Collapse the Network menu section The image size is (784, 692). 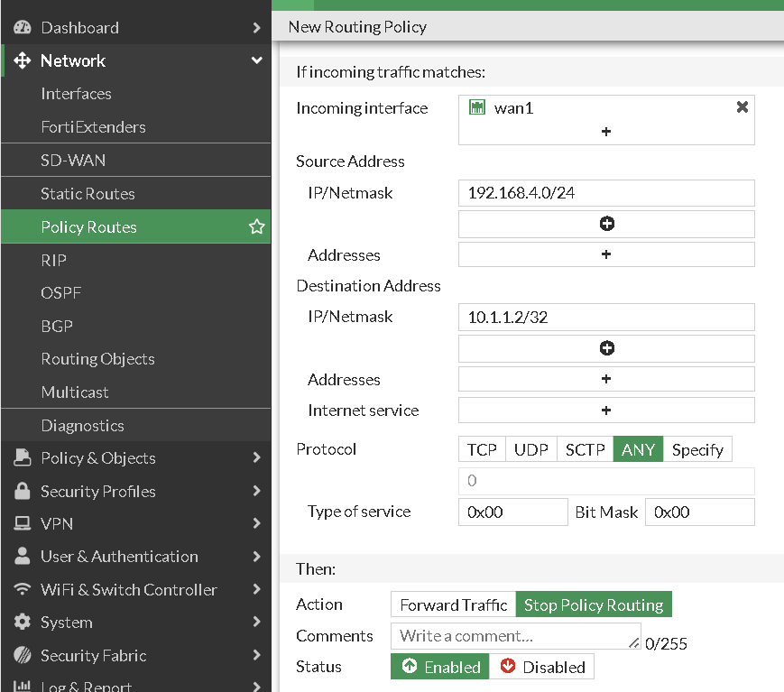click(257, 60)
